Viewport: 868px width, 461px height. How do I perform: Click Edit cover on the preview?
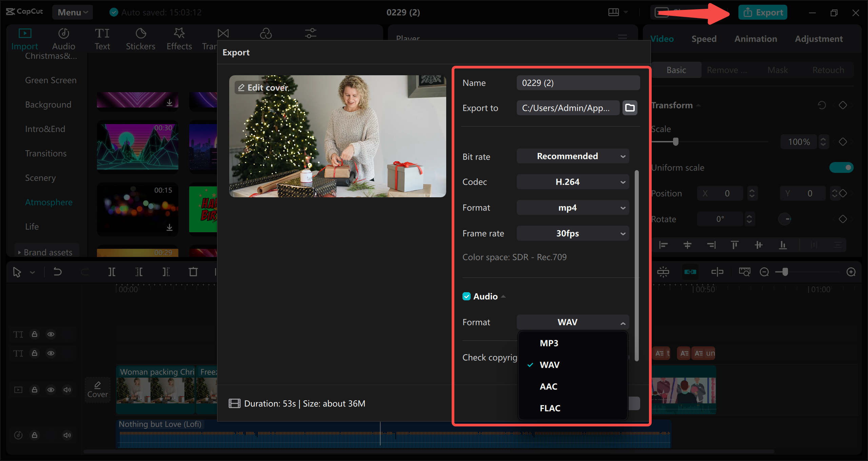[x=263, y=87]
